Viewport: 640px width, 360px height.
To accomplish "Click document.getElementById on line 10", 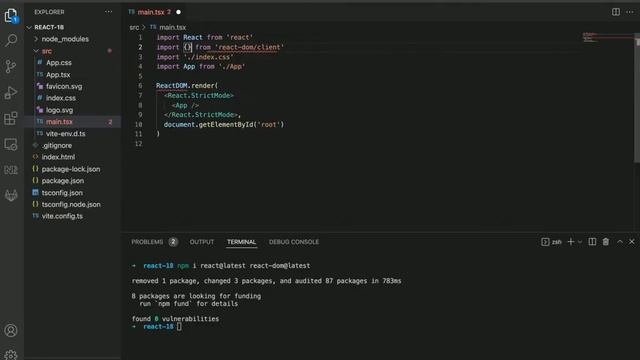I will pyautogui.click(x=208, y=124).
